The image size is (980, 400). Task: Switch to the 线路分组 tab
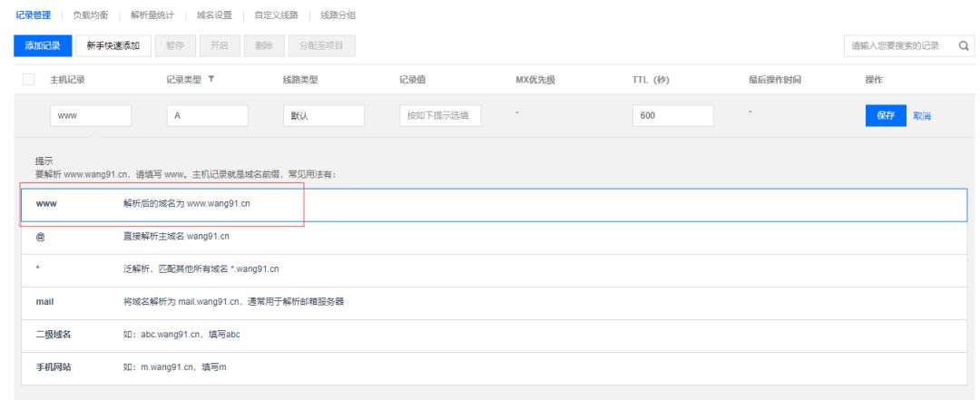(x=338, y=15)
